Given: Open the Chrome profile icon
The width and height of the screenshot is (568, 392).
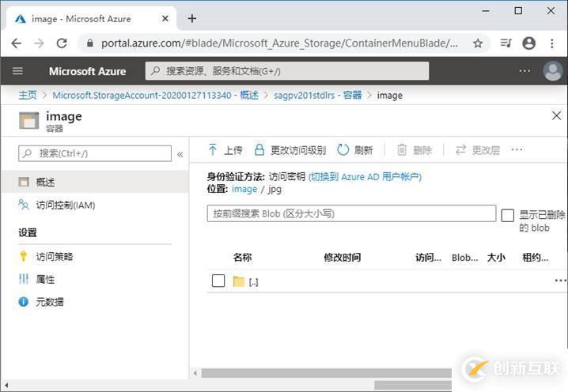Looking at the screenshot, I should point(528,43).
